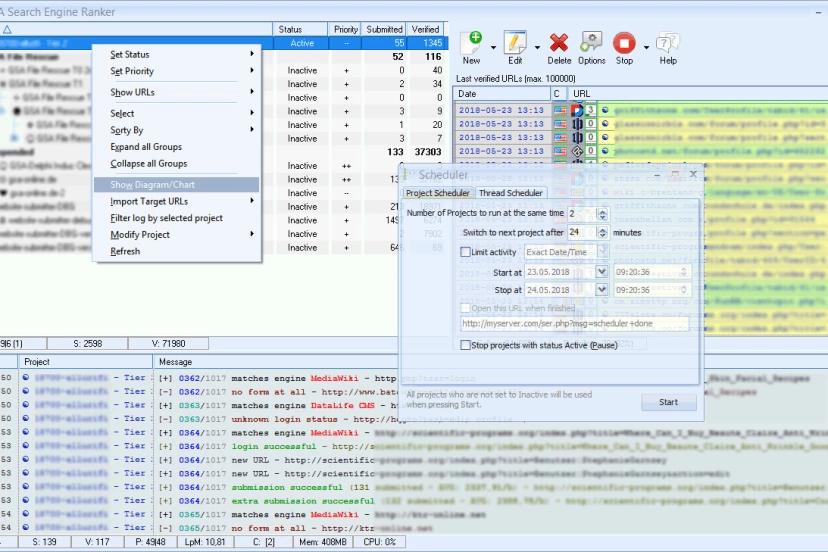Click the Scheduler Start button

coord(669,402)
